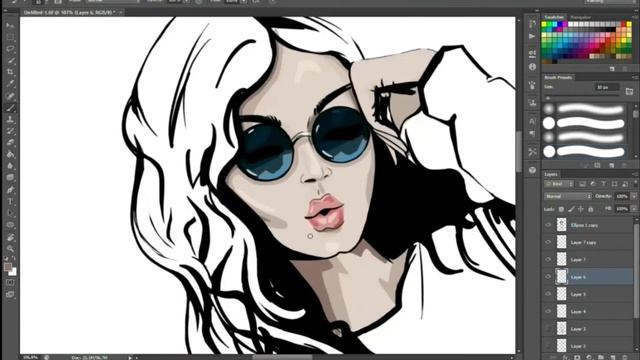This screenshot has height=360, width=640.
Task: Select the Layers panel tab
Action: [x=551, y=174]
